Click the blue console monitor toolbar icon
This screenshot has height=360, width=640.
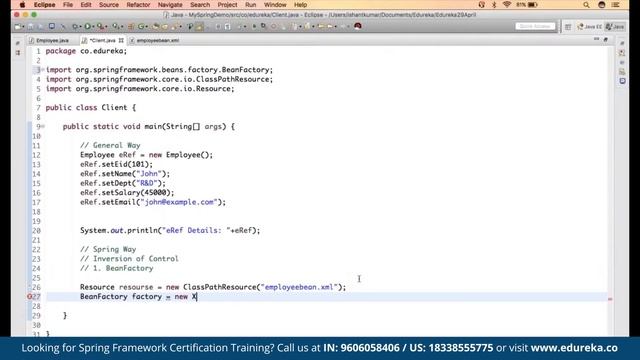[52, 26]
